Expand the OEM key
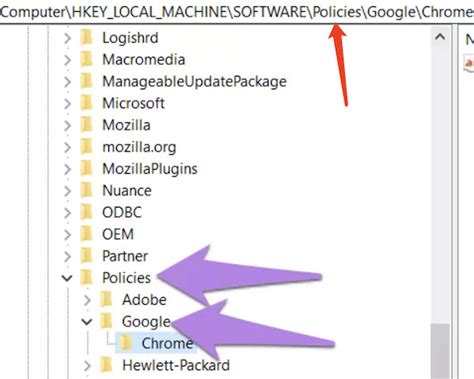This screenshot has width=474, height=379. click(67, 235)
